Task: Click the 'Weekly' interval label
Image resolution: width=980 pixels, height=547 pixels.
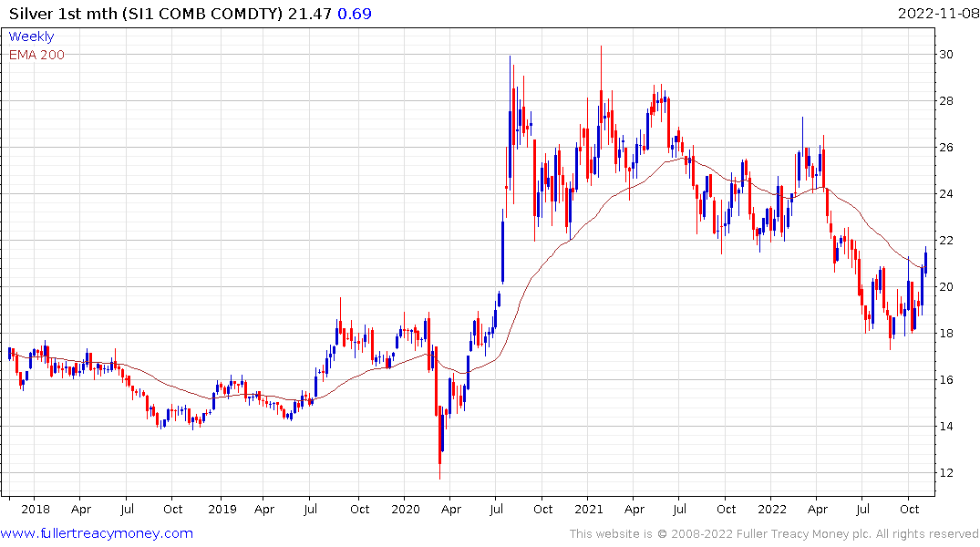Action: click(x=31, y=36)
